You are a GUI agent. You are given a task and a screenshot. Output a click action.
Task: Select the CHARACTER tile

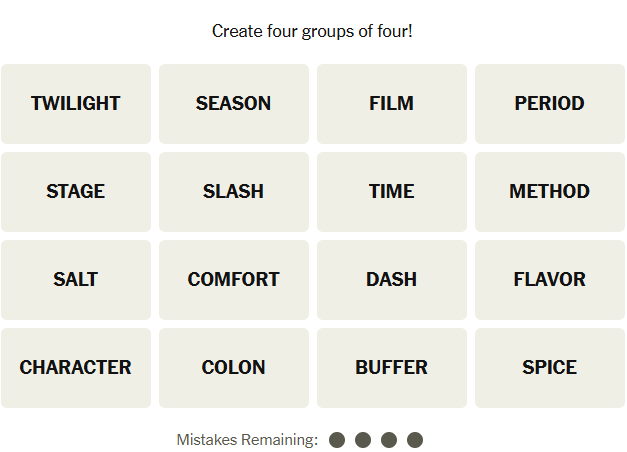tap(76, 368)
